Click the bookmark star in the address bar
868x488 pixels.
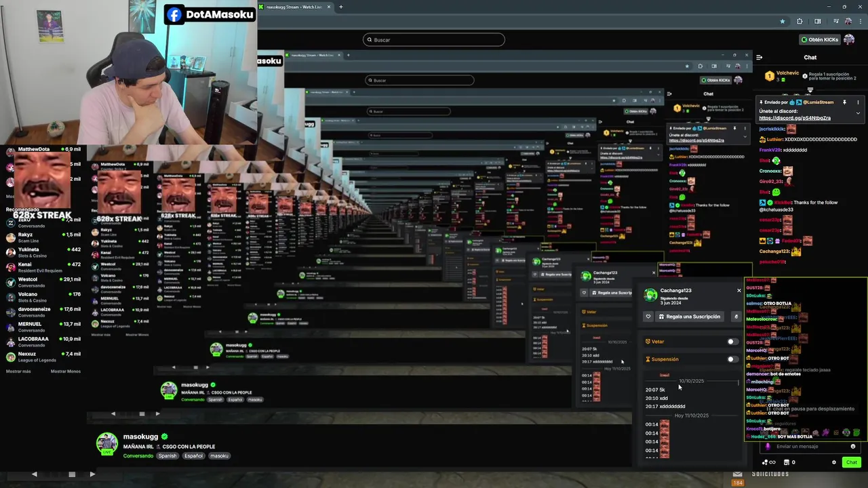[782, 21]
